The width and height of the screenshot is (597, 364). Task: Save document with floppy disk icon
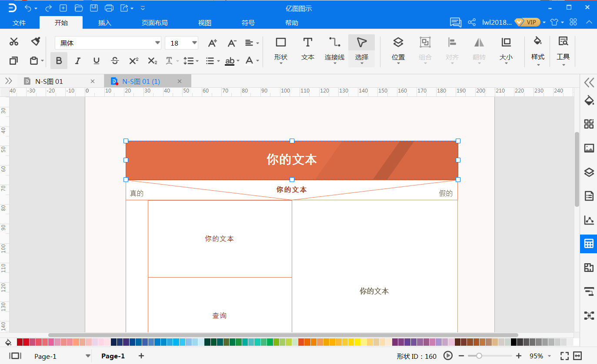point(93,8)
